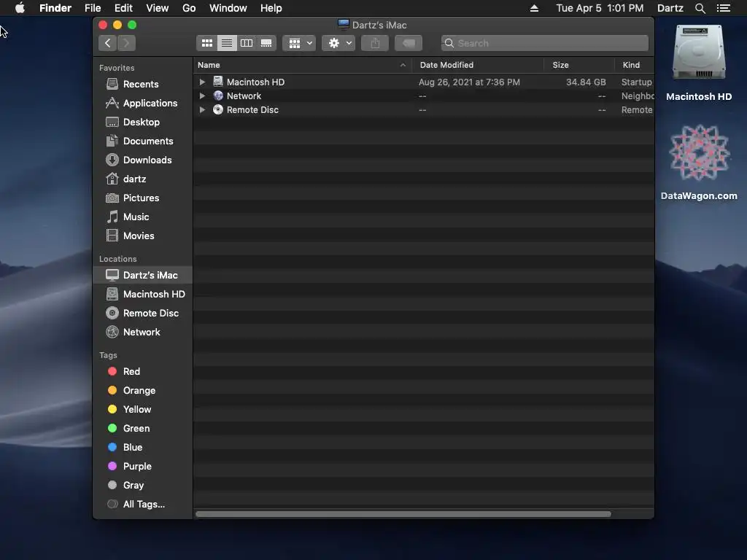Open the File menu
The image size is (747, 560).
[x=93, y=8]
